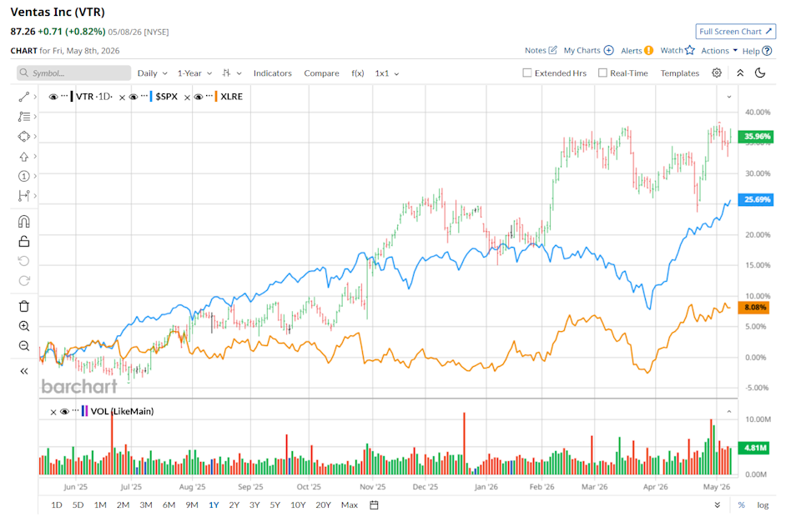The image size is (801, 532).
Task: Hide the $SPX comparison series
Action: point(133,97)
